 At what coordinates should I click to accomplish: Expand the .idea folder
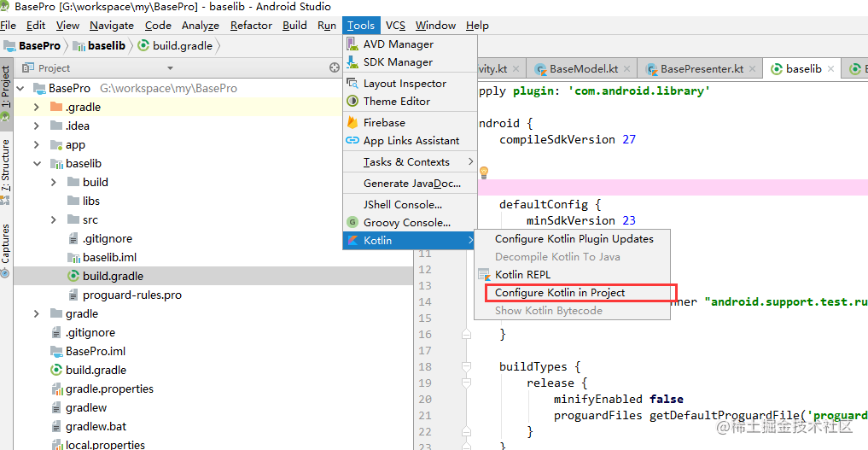click(x=37, y=126)
